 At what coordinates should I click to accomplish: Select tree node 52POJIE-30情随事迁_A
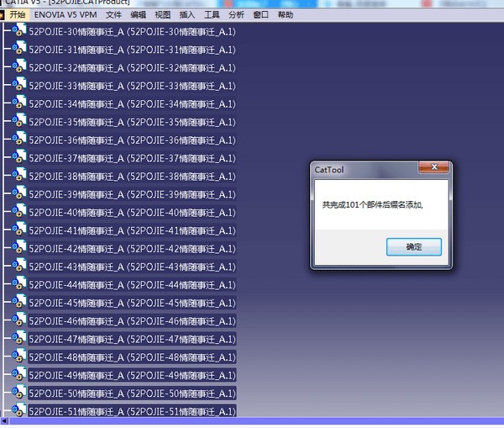(x=132, y=32)
